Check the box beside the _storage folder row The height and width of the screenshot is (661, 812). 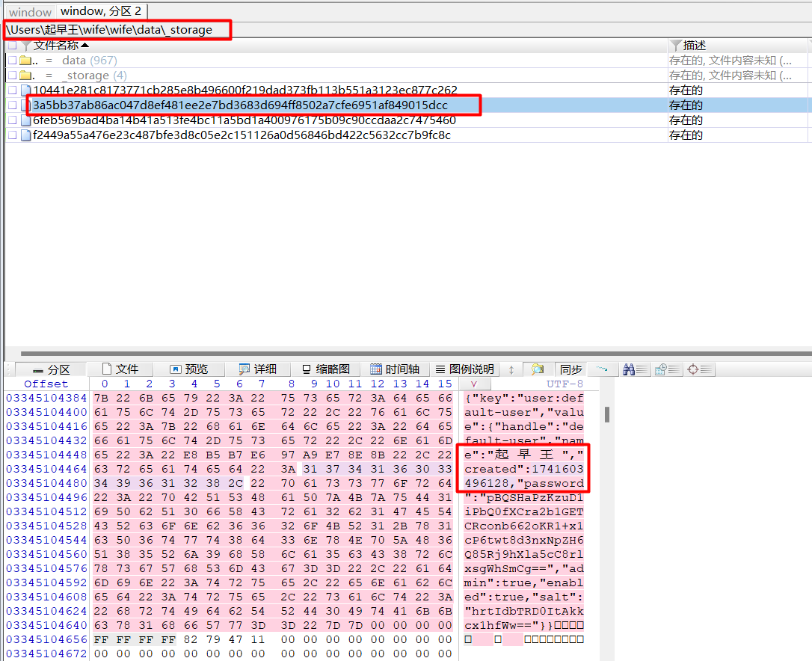click(x=11, y=76)
